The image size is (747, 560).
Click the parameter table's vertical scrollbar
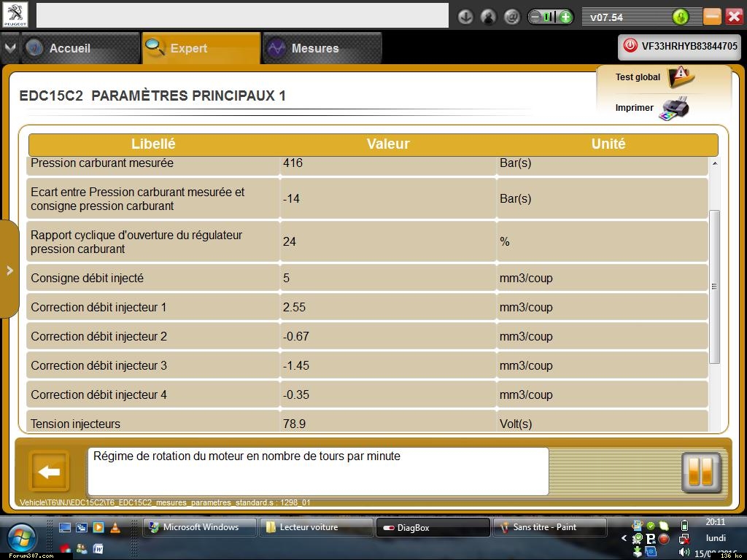point(714,286)
